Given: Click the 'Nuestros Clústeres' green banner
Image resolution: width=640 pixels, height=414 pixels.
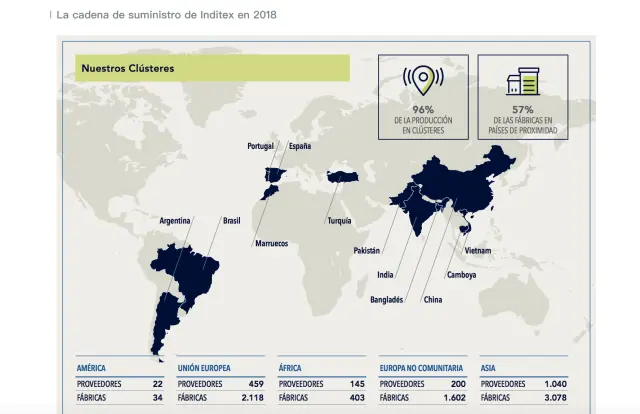Looking at the screenshot, I should point(212,68).
